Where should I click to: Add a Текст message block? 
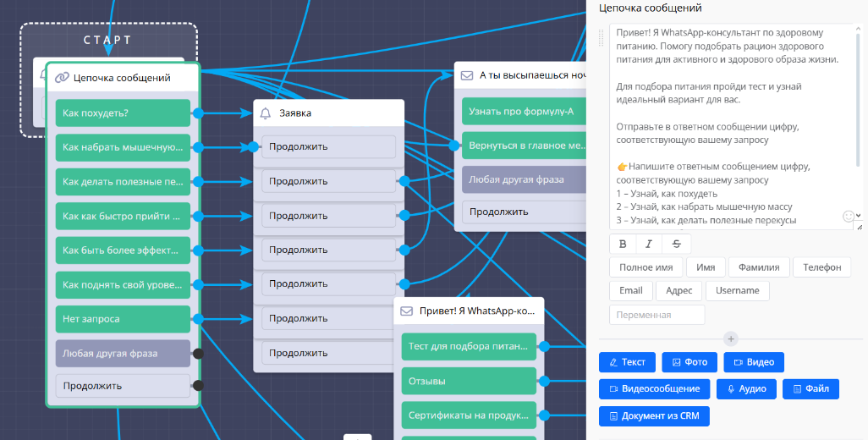627,362
